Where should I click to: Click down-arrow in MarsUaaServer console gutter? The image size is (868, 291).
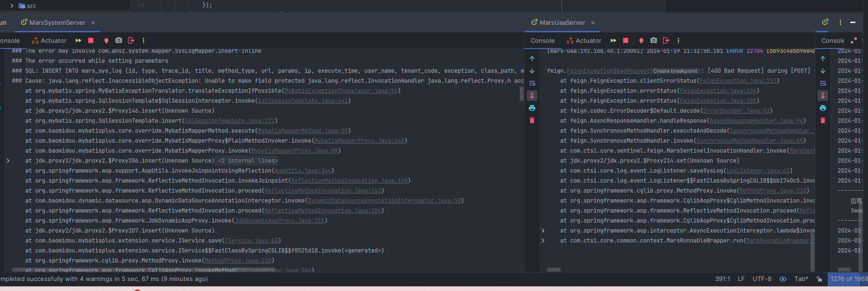click(532, 71)
